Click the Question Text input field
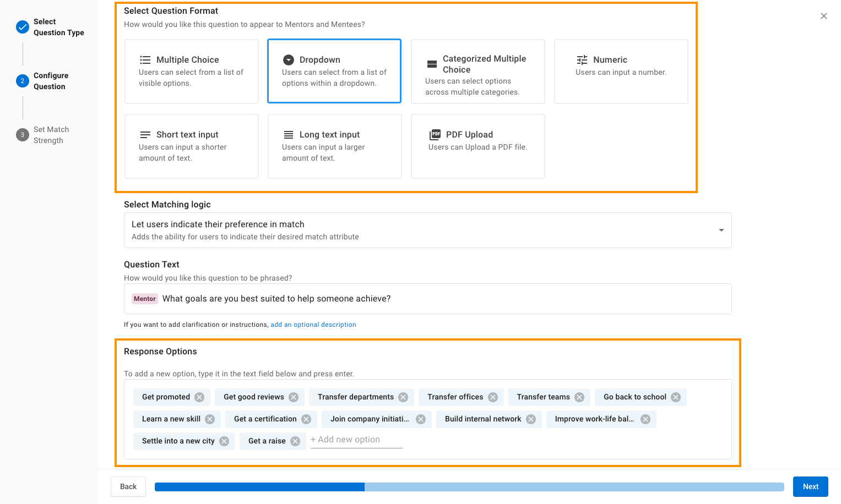This screenshot has height=504, width=841. [428, 299]
